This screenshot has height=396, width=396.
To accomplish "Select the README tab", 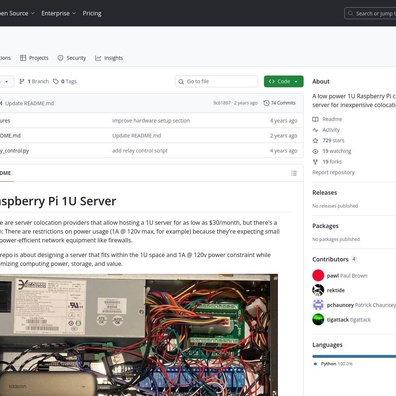I will point(6,173).
